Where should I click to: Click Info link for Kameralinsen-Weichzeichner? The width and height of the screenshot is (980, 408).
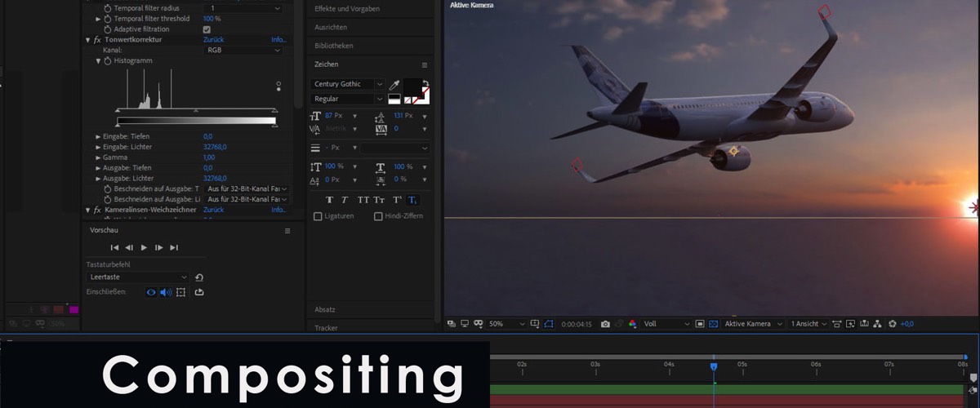278,210
